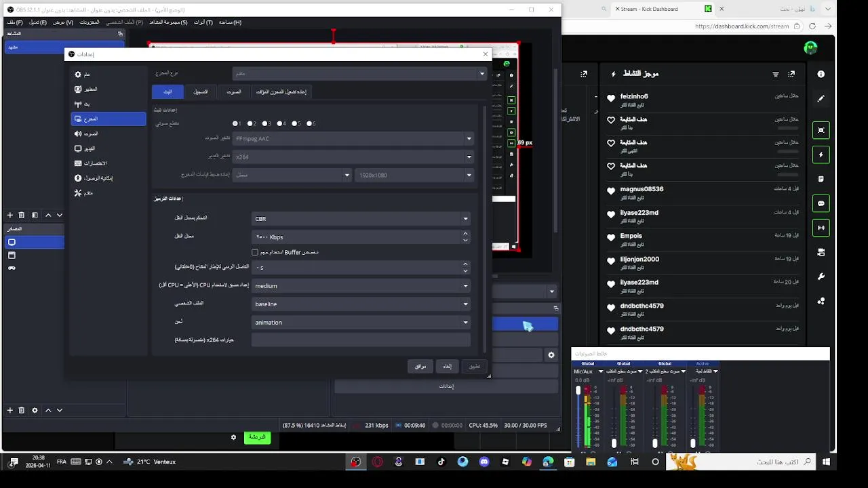Viewport: 868px width, 488px height.
Task: Click the Windows Start button
Action: (x=827, y=462)
